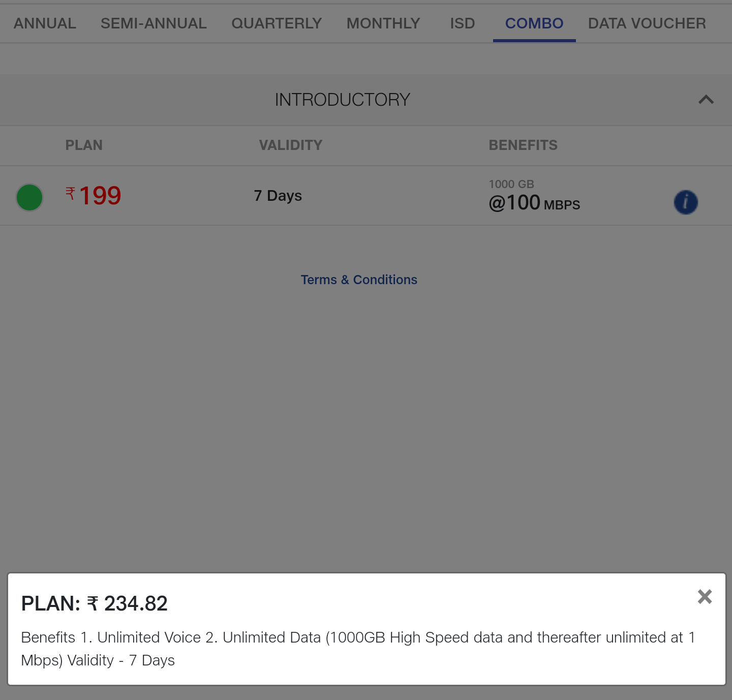
Task: Click the PLAN column header
Action: click(84, 145)
